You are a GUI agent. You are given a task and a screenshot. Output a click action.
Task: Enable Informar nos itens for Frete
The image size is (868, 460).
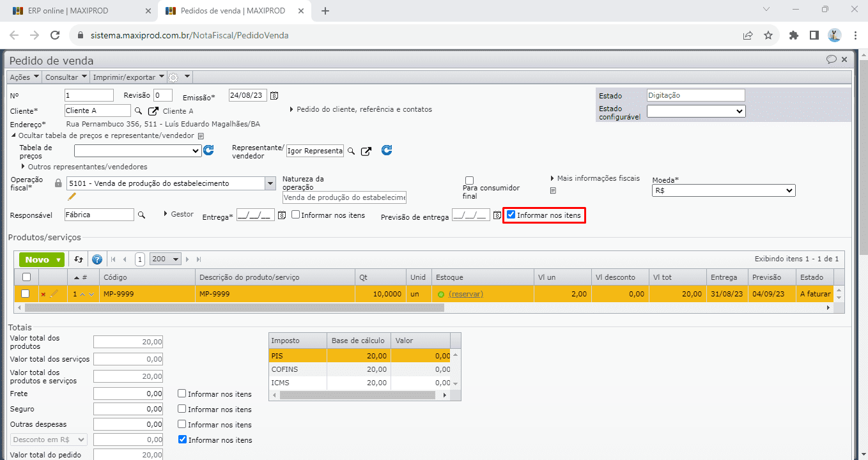point(182,394)
